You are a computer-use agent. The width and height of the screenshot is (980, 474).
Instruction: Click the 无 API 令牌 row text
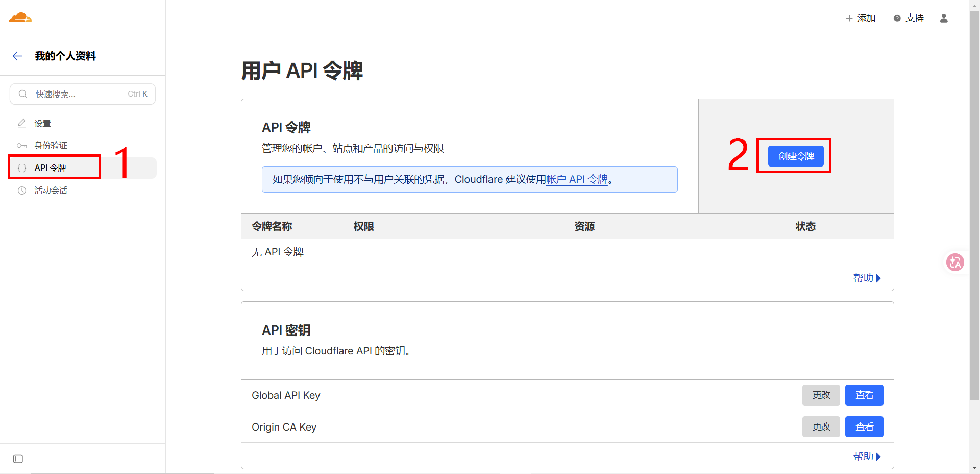coord(278,252)
